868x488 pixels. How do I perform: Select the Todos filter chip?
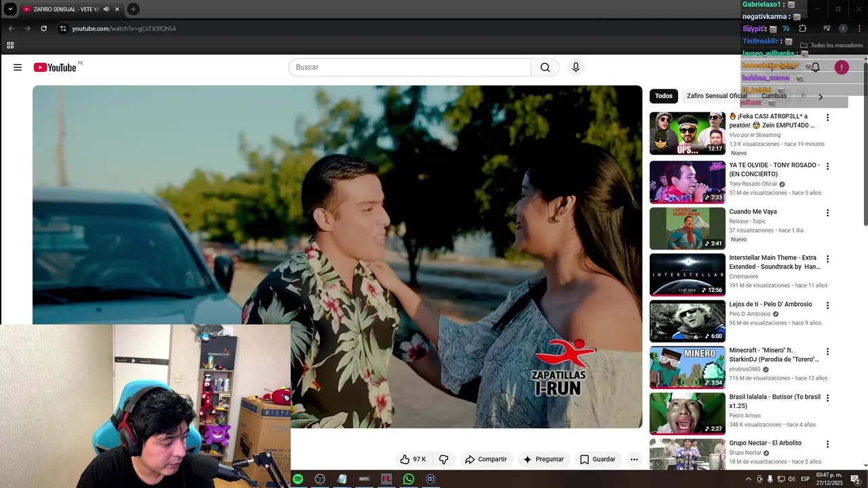[x=664, y=96]
